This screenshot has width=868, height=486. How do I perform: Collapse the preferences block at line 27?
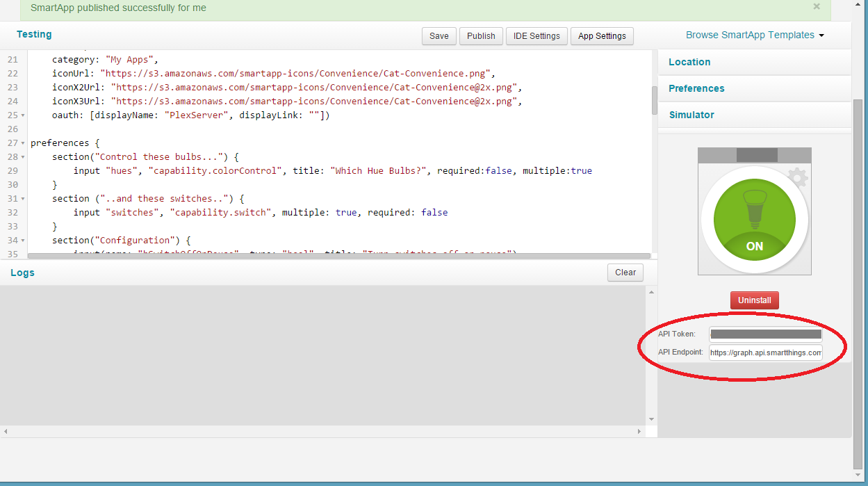(x=23, y=143)
